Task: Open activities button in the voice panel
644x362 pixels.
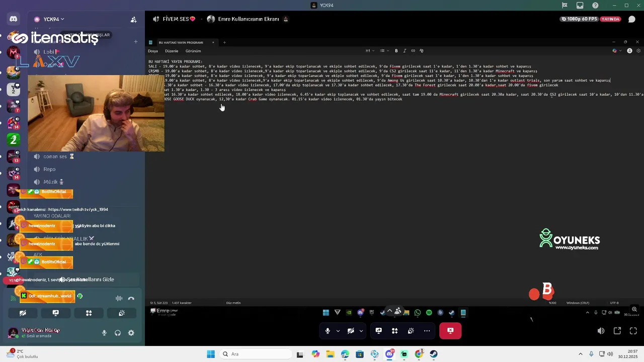Action: [x=89, y=313]
